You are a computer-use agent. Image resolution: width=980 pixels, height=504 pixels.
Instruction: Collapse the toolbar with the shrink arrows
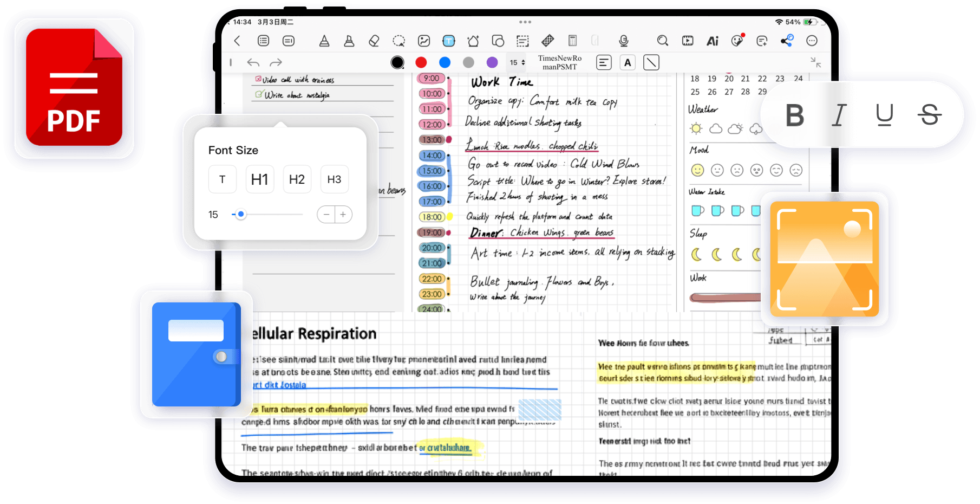click(815, 62)
